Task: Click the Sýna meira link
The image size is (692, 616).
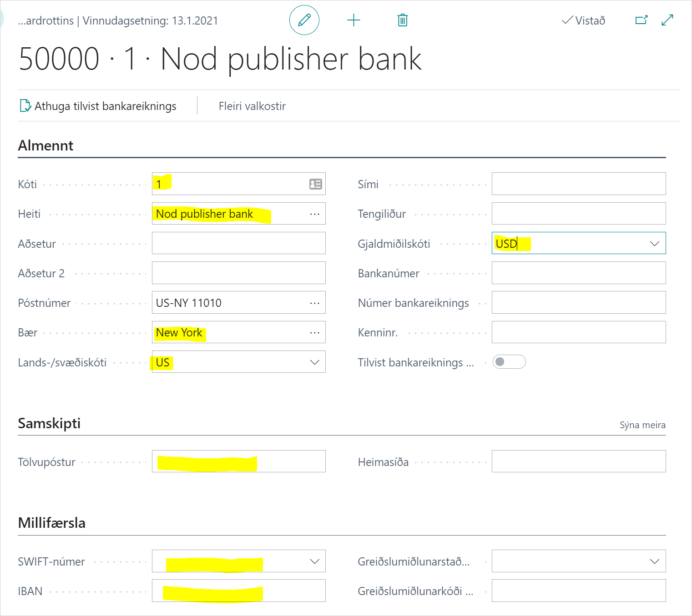Action: 642,425
